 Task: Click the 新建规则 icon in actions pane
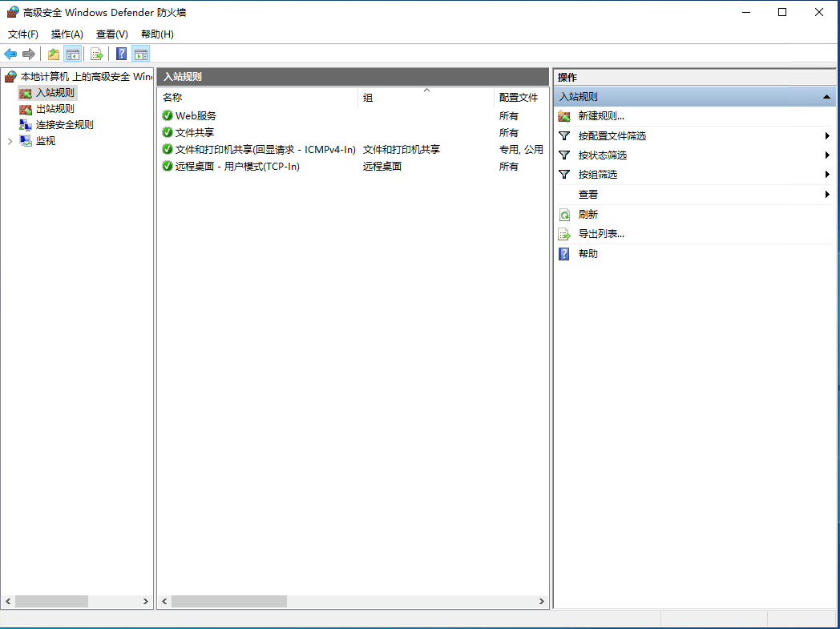tap(564, 116)
